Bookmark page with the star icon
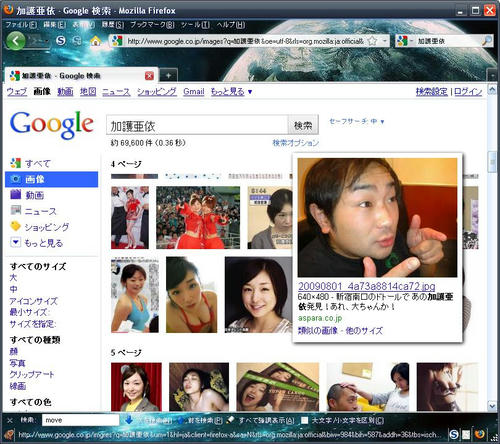This screenshot has width=500, height=444. tap(372, 41)
